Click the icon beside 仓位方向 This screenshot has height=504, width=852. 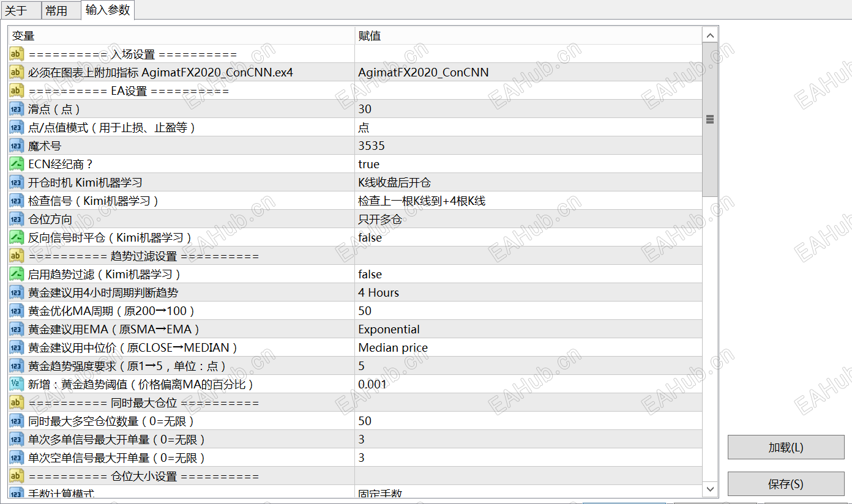(x=17, y=219)
